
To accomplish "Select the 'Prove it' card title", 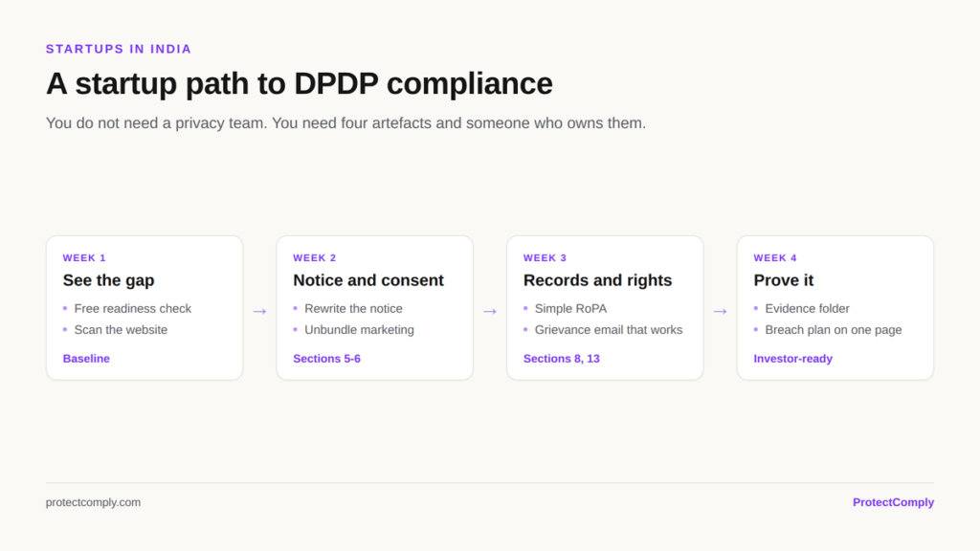I will pyautogui.click(x=784, y=280).
